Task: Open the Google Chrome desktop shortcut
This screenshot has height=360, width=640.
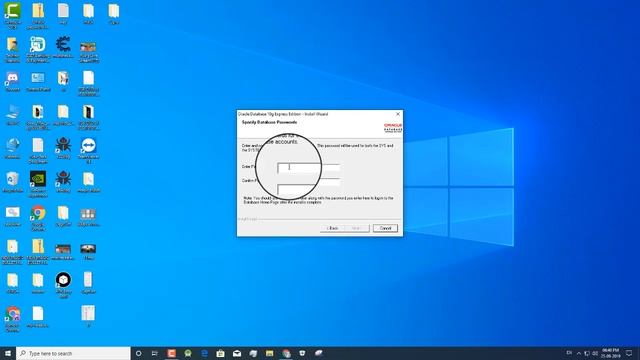Action: [38, 217]
